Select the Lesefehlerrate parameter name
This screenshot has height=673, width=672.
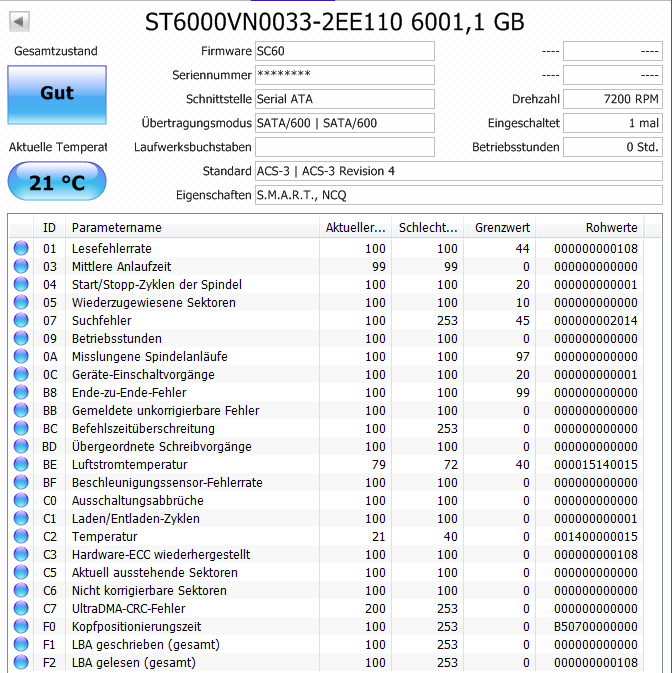point(112,249)
